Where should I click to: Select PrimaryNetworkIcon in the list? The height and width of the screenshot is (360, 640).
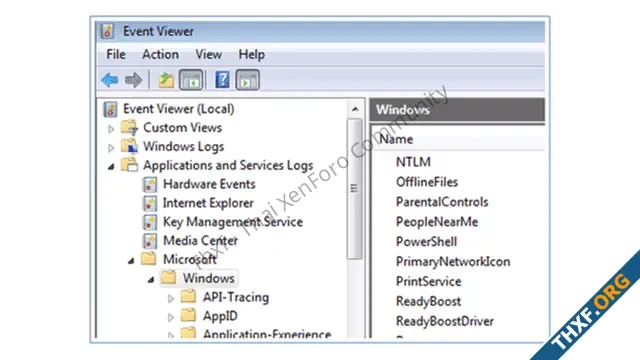point(453,262)
